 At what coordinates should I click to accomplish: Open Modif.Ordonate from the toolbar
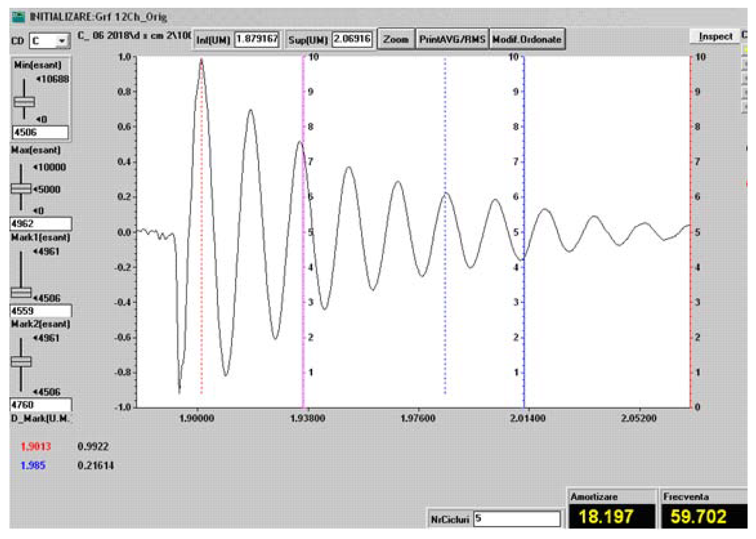tap(527, 39)
